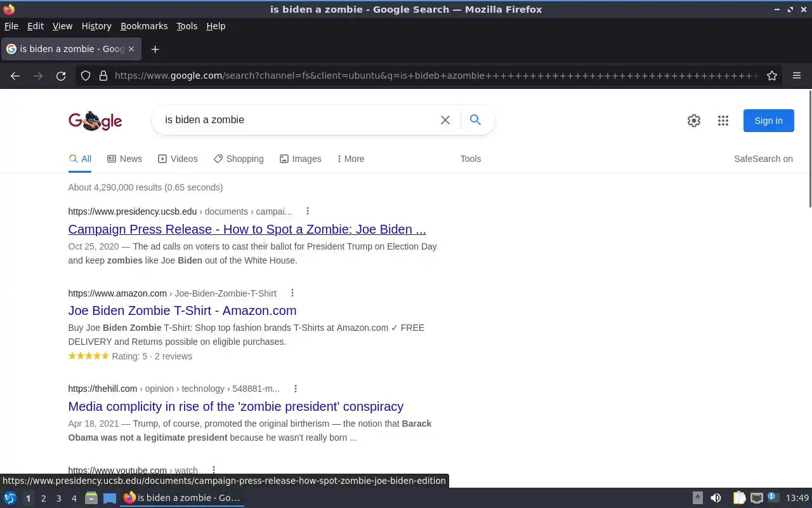
Task: Open Google quick settings gear icon
Action: pos(694,121)
